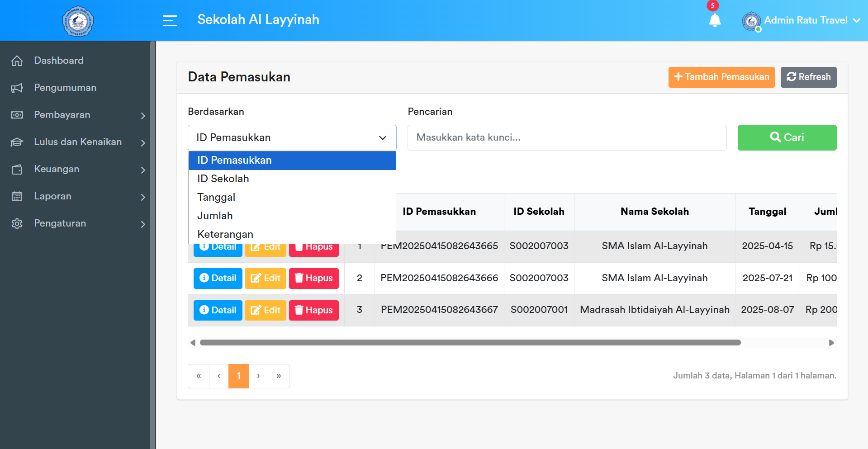
Task: Open the Pembayaran card icon
Action: tap(17, 114)
